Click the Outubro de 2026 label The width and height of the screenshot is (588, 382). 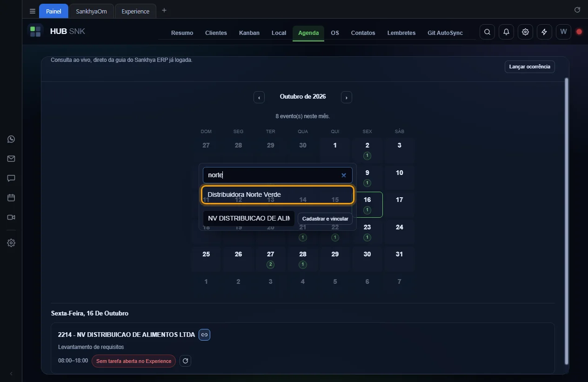(303, 97)
